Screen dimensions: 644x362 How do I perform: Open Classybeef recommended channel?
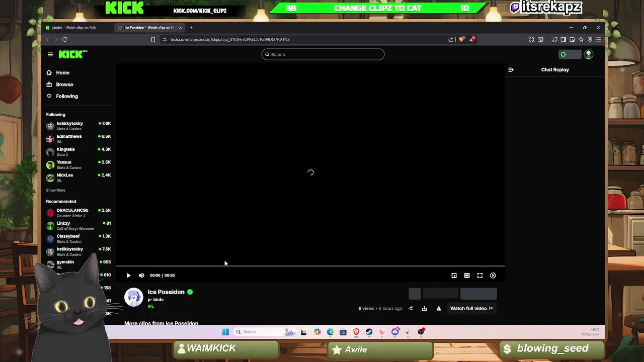[78, 239]
